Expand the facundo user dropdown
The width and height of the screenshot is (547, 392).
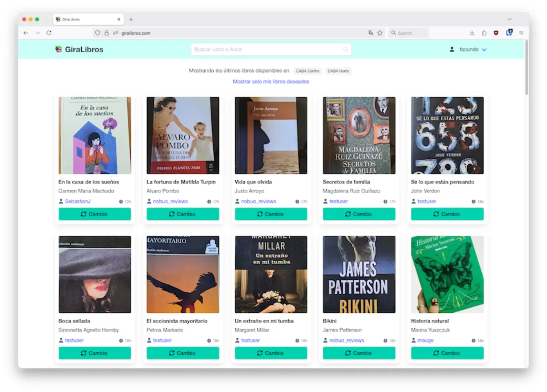pyautogui.click(x=469, y=50)
